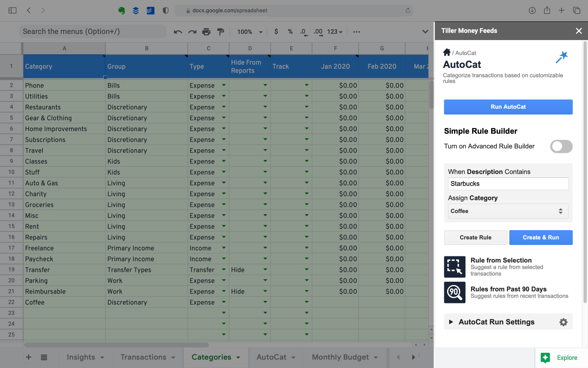Click the Description Contains Starbucks field
The image size is (588, 368).
click(508, 184)
